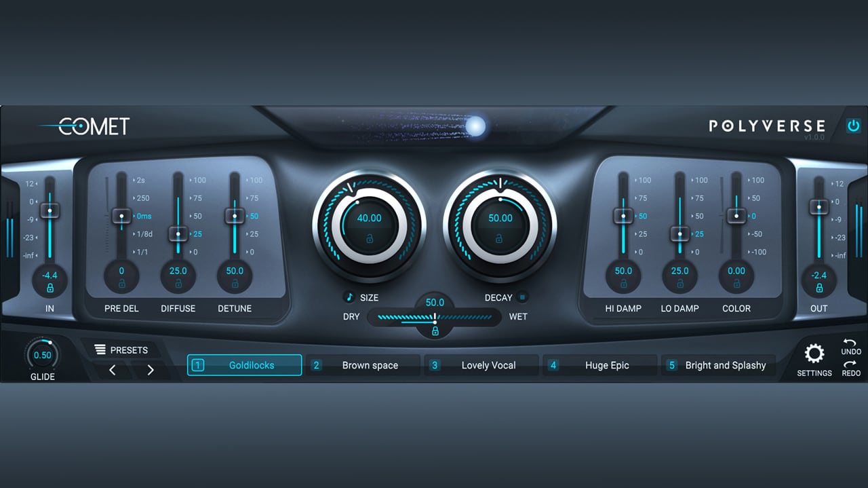The height and width of the screenshot is (488, 868).
Task: Click the Lo Damp slider handle
Action: 679,234
